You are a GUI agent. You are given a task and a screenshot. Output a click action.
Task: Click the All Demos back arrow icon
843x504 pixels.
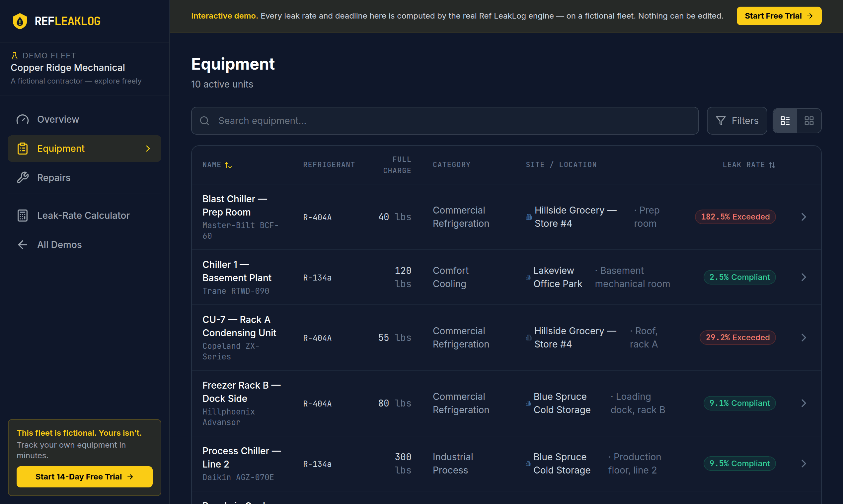(23, 244)
